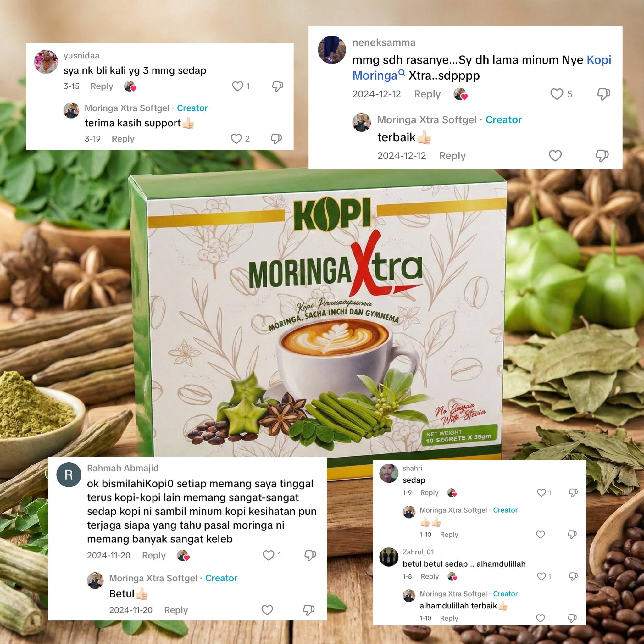Like Rahmah Abmajid's long comment
Screen dimensions: 644x644
pos(268,555)
